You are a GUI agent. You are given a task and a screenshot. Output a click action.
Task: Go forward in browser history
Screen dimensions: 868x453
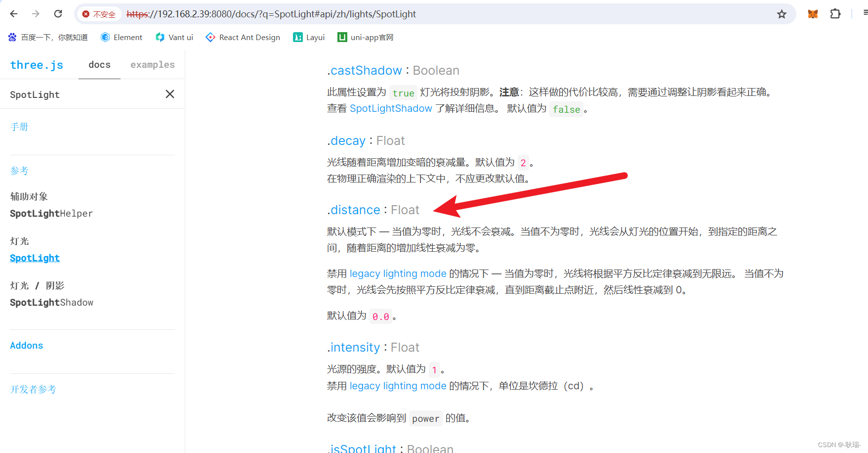click(36, 14)
